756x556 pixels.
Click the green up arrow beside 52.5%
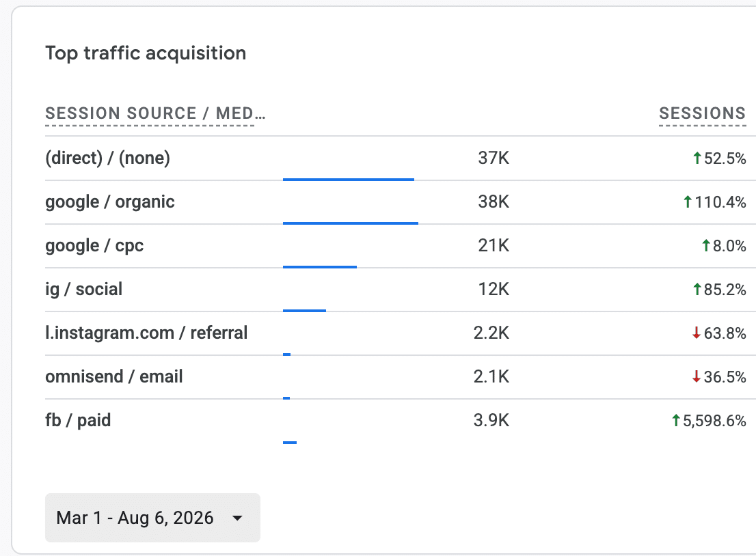(697, 158)
